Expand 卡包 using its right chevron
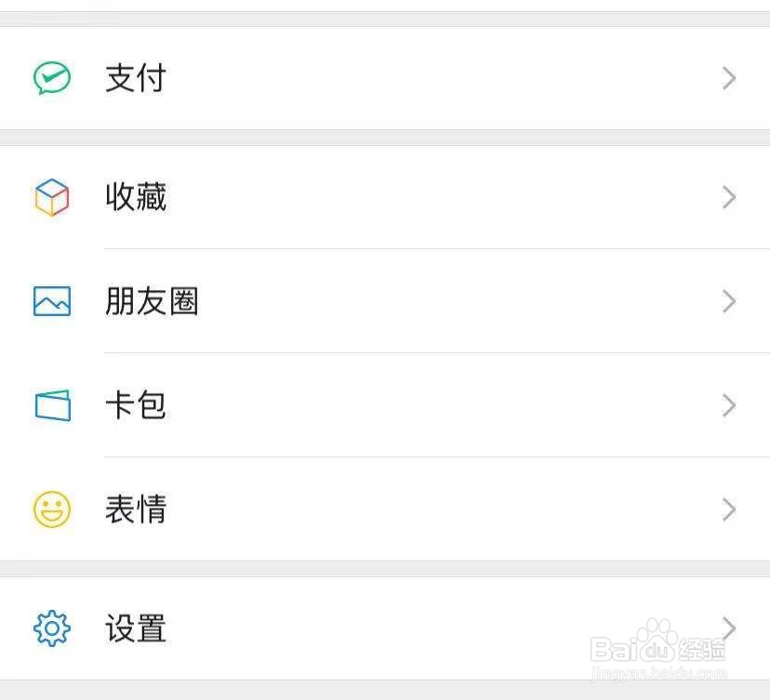770x700 pixels. tap(729, 405)
